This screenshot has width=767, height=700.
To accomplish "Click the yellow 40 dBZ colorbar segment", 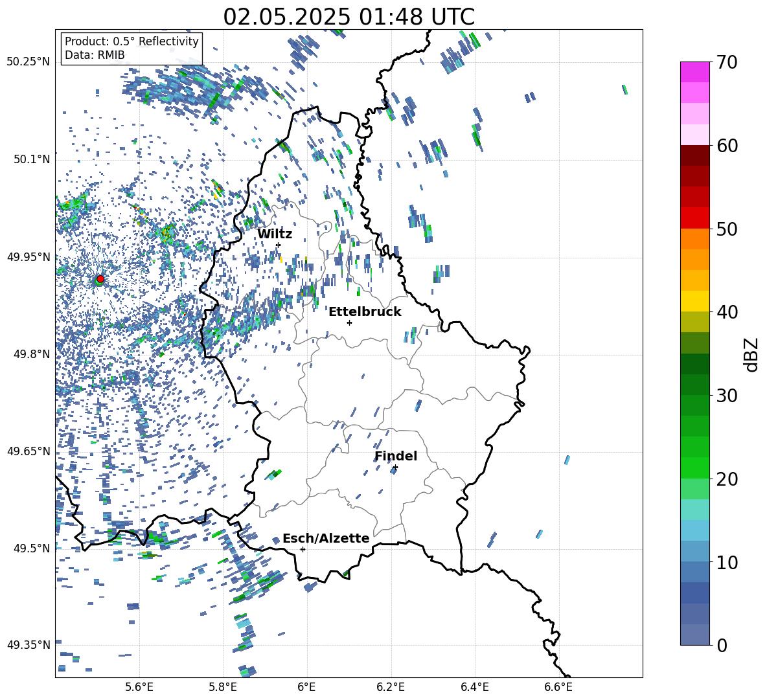I will (x=695, y=301).
